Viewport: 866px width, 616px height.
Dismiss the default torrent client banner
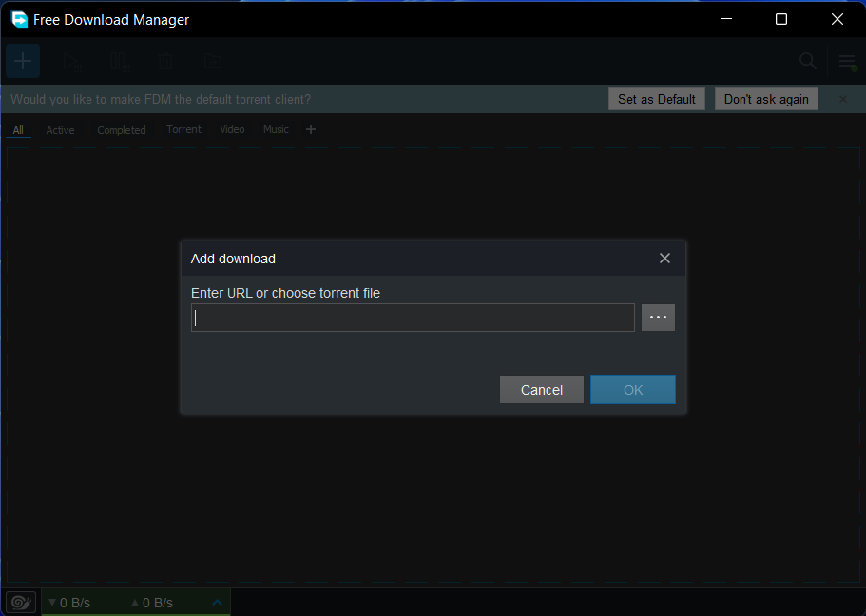click(x=843, y=99)
